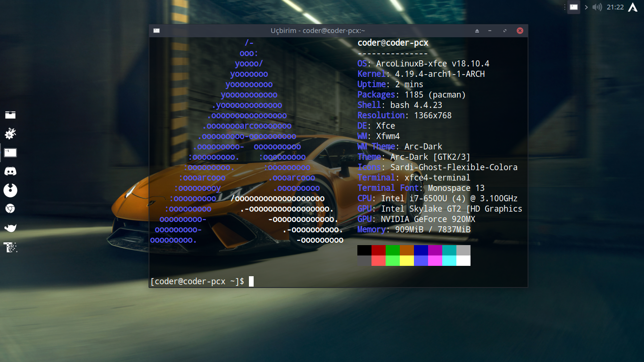Minimize the Uçbirim terminal window

(x=490, y=31)
